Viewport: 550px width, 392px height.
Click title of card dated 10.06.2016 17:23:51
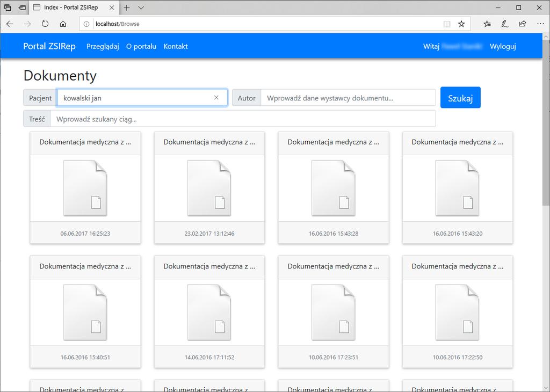pos(334,266)
